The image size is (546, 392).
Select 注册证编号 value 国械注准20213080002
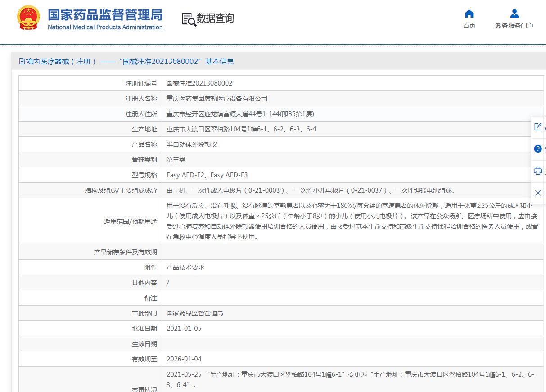pyautogui.click(x=199, y=83)
